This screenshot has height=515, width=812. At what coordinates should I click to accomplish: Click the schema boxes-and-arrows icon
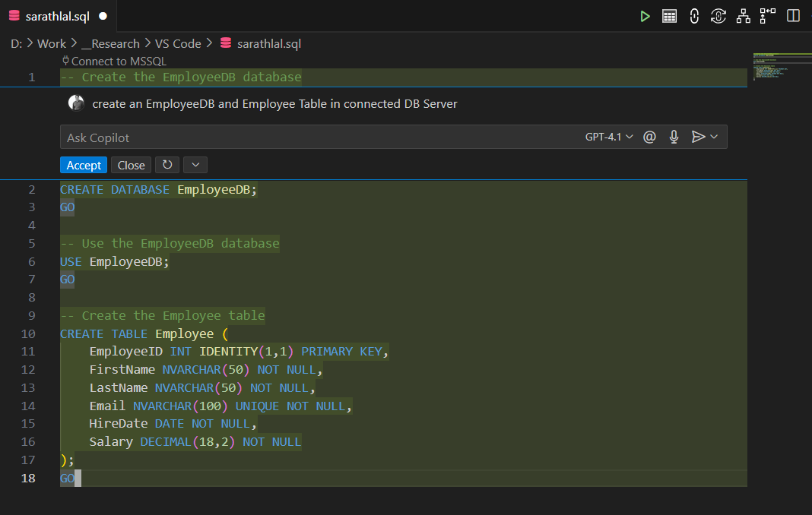pyautogui.click(x=767, y=16)
